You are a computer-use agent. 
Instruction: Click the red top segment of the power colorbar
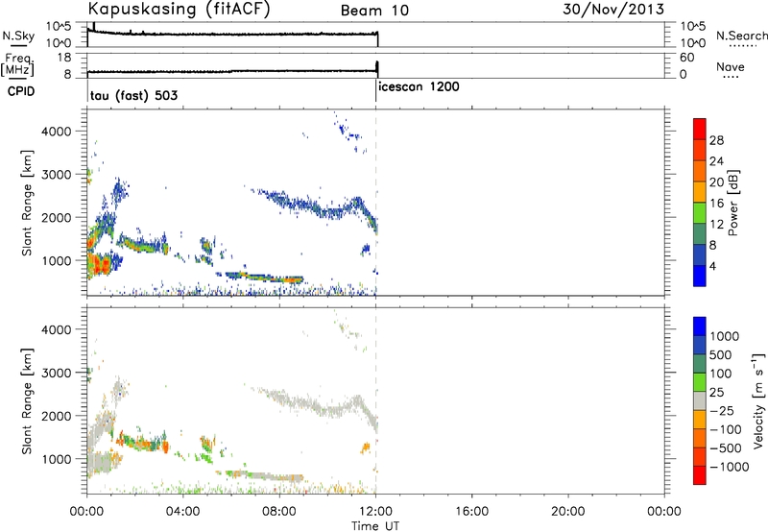tap(700, 129)
